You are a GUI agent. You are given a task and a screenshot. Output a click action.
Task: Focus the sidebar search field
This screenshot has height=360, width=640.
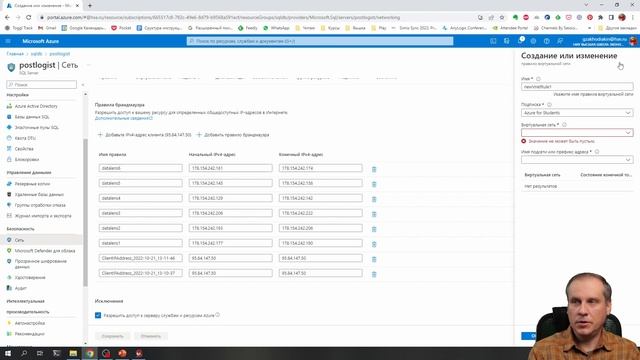[41, 84]
